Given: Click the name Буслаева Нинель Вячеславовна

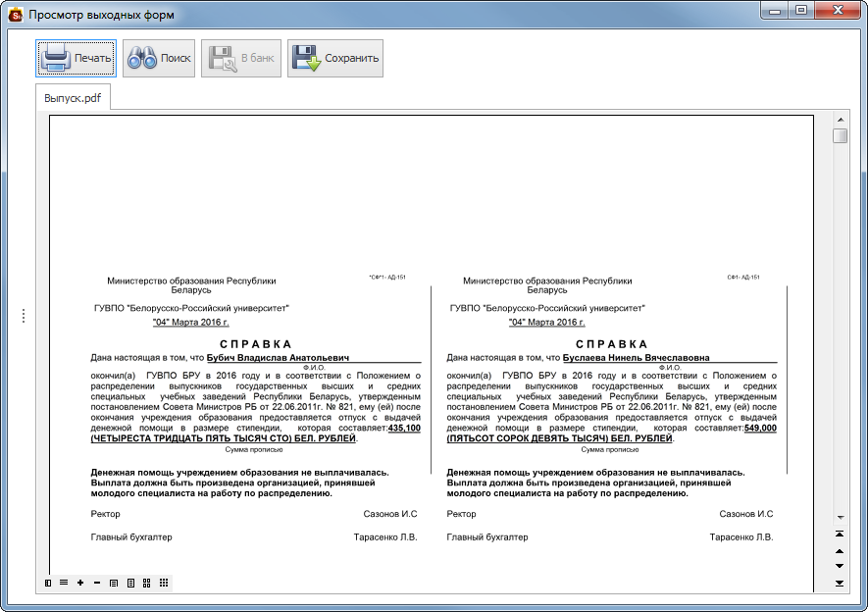Looking at the screenshot, I should click(637, 358).
